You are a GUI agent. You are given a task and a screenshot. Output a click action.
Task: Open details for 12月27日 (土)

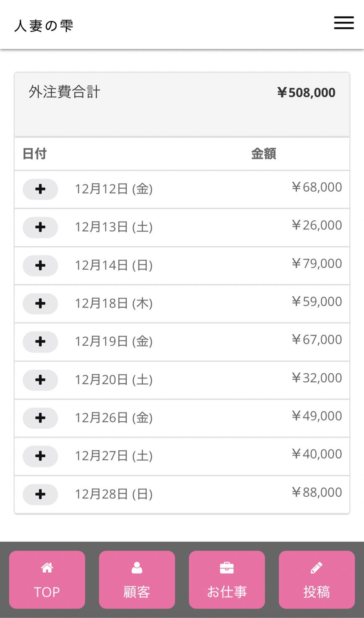pyautogui.click(x=40, y=456)
